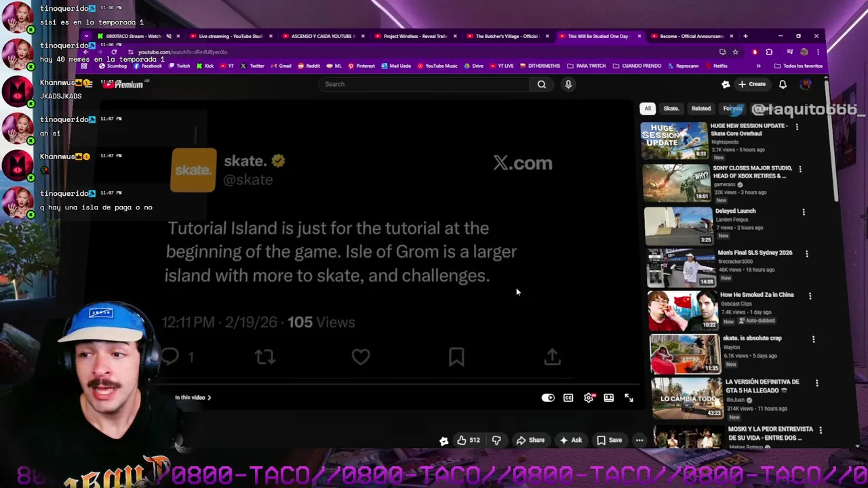Screen dimensions: 868x488
Task: Reload the current browser page
Action: point(113,52)
